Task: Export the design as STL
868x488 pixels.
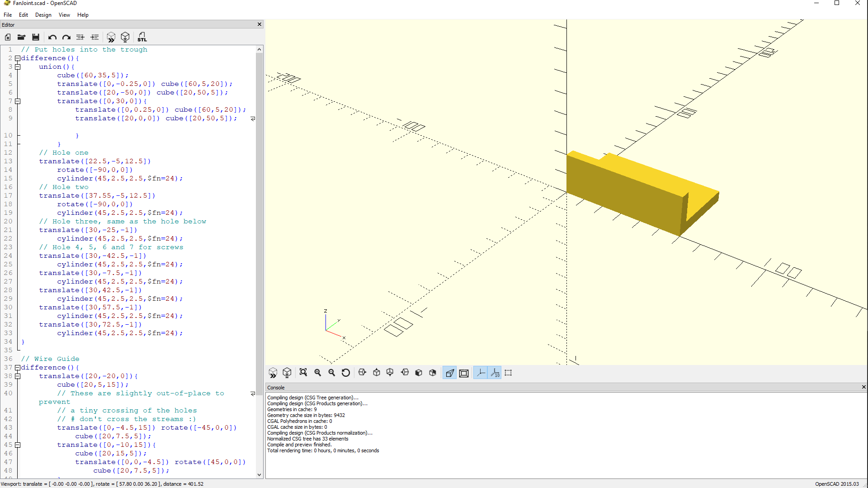Action: point(142,37)
